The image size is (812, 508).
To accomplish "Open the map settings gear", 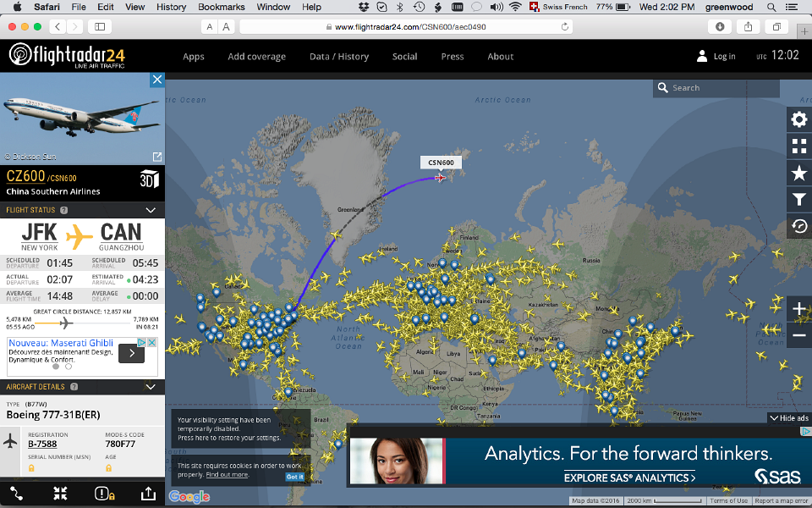I will tap(798, 119).
